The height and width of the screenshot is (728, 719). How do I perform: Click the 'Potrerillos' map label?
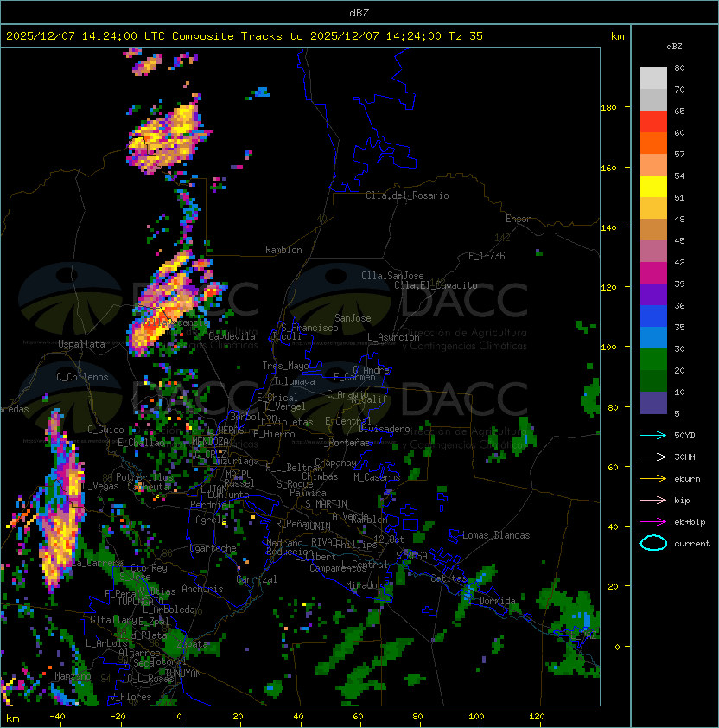(144, 477)
